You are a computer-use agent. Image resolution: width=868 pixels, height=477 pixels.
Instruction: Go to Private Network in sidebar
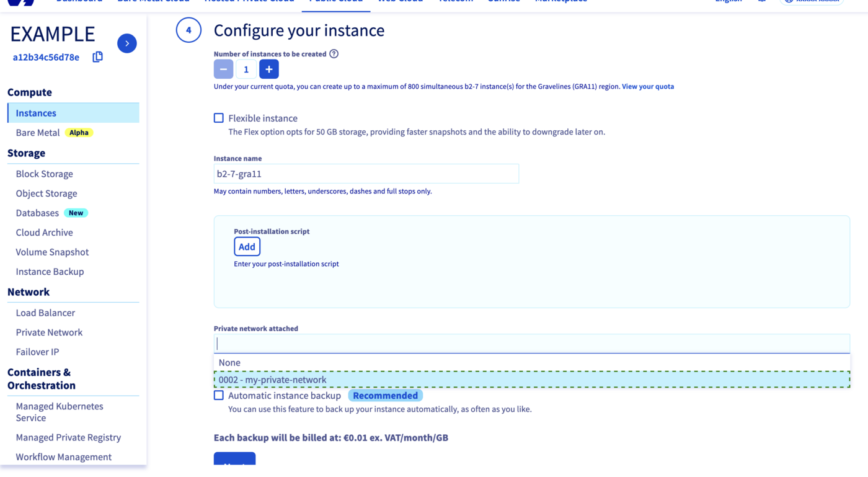click(x=49, y=332)
